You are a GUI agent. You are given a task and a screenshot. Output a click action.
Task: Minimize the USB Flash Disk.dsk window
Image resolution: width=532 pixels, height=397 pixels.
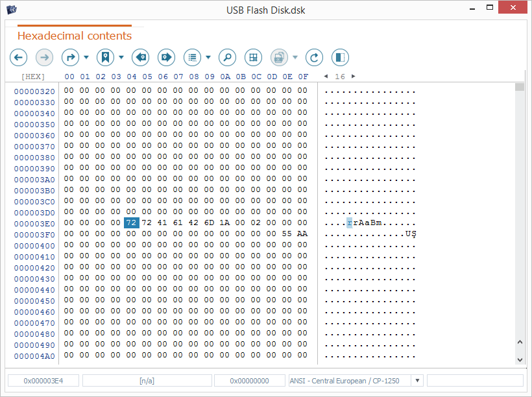pyautogui.click(x=472, y=8)
